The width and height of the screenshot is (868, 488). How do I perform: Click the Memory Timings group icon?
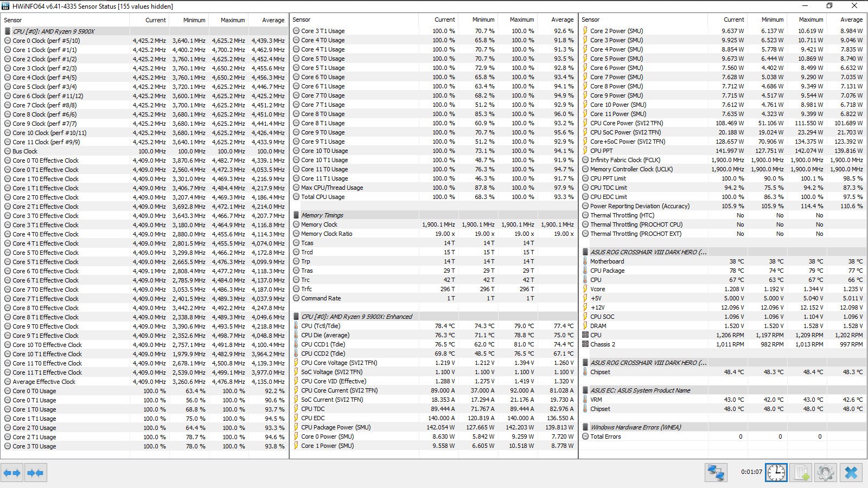click(296, 215)
